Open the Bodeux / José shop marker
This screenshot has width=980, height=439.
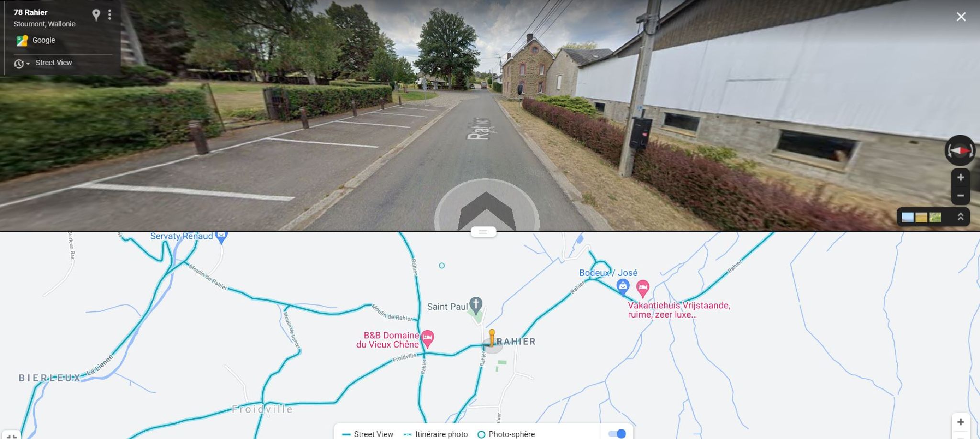[623, 287]
